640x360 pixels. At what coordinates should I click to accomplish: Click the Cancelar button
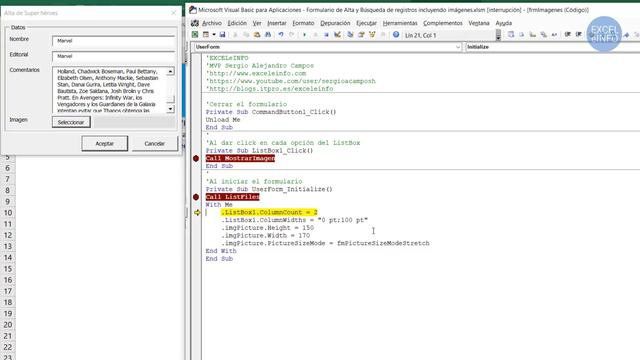(x=154, y=143)
